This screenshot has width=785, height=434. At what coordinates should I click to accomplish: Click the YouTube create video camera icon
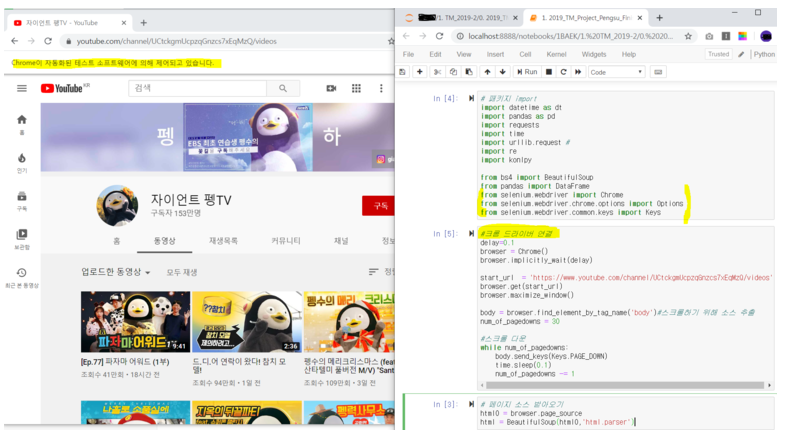[x=331, y=88]
